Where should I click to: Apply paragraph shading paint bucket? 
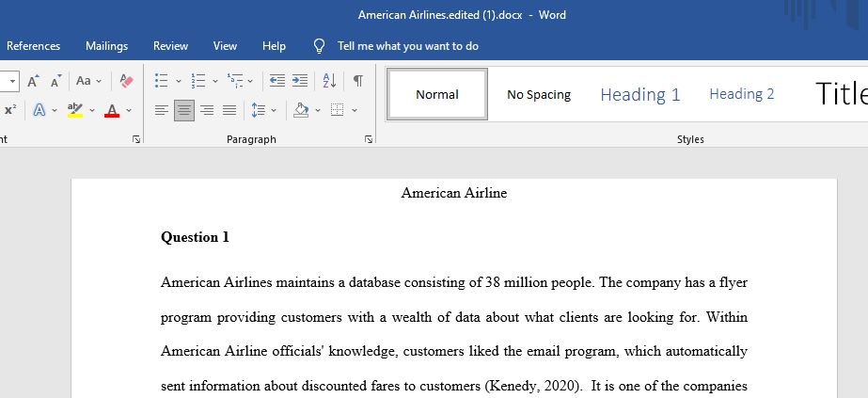tap(301, 110)
